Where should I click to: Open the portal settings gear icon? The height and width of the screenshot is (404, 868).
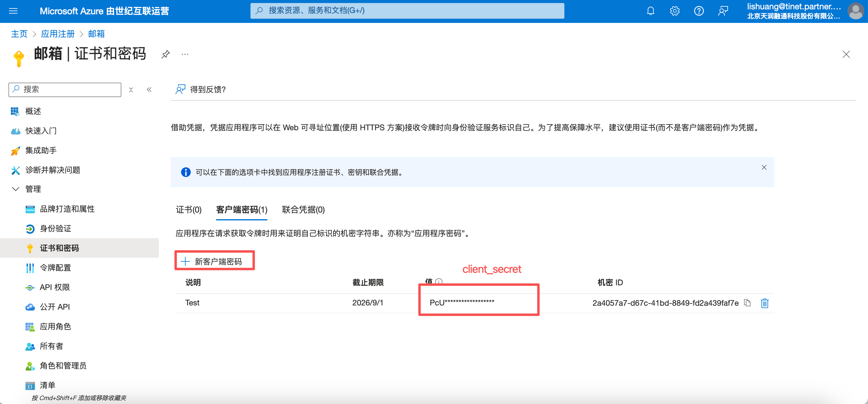[675, 11]
